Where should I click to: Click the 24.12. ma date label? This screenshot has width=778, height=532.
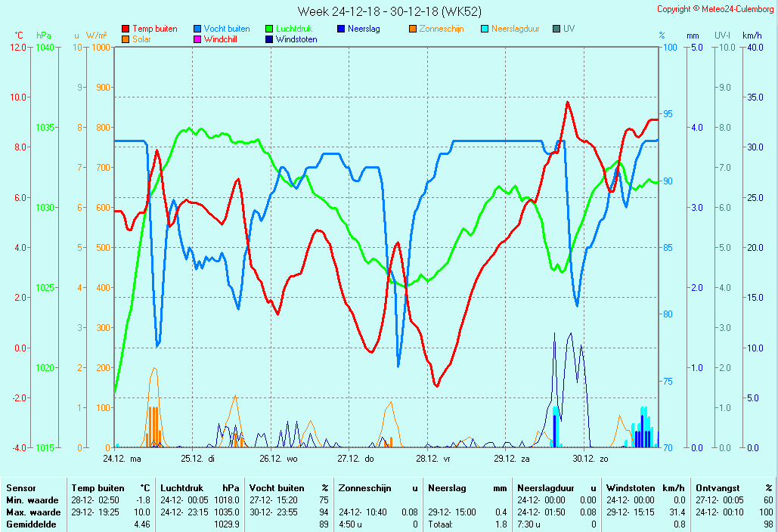click(x=122, y=458)
